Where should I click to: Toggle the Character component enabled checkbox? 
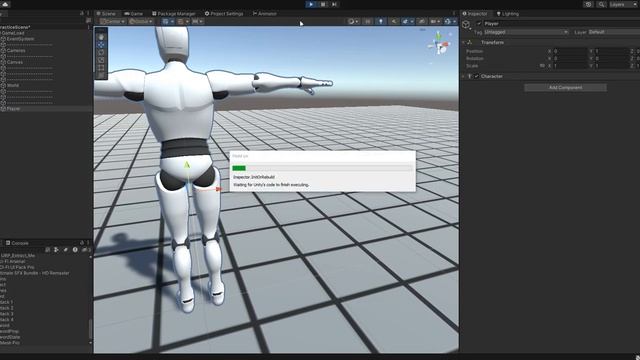pyautogui.click(x=476, y=76)
